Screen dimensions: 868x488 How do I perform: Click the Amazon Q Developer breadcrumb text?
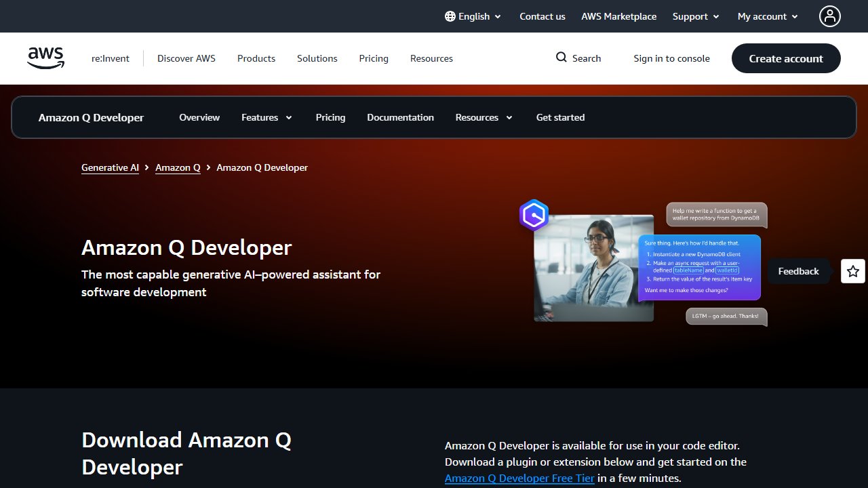click(x=262, y=167)
